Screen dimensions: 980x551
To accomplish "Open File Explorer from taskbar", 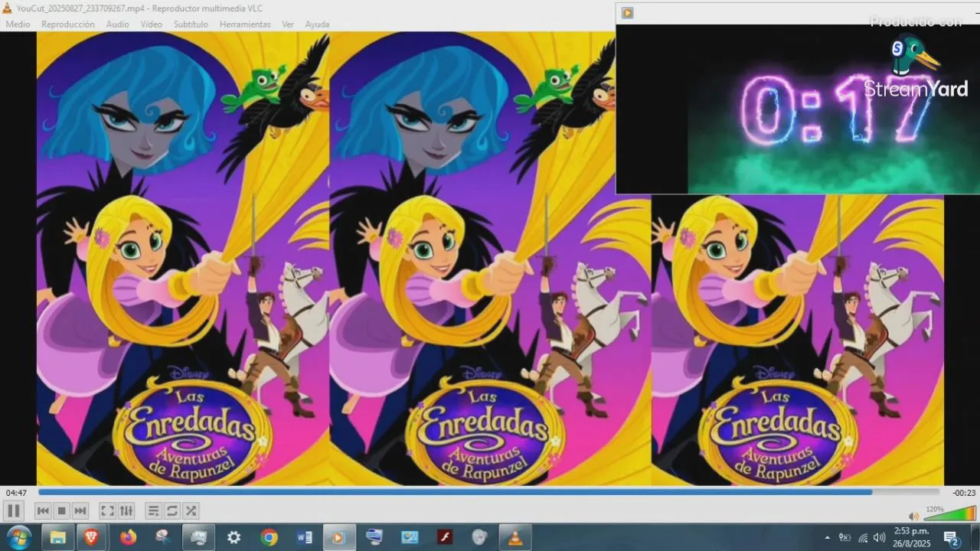I will (x=57, y=537).
